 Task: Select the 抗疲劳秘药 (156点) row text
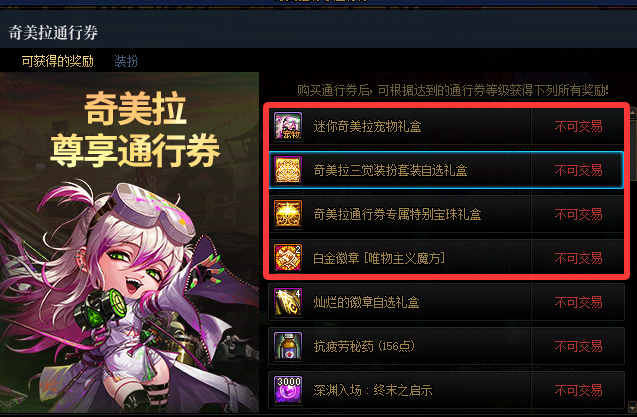click(x=364, y=346)
